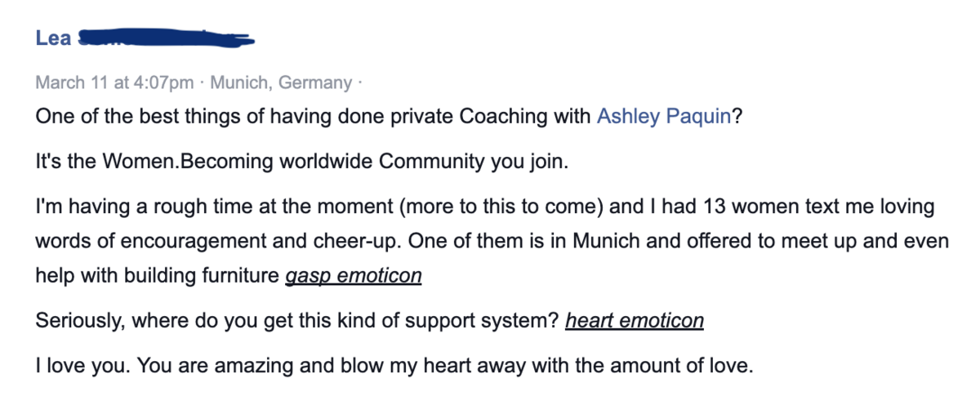Click the blue redacted surname scribble
Screen dimensions: 980x401
coord(167,38)
